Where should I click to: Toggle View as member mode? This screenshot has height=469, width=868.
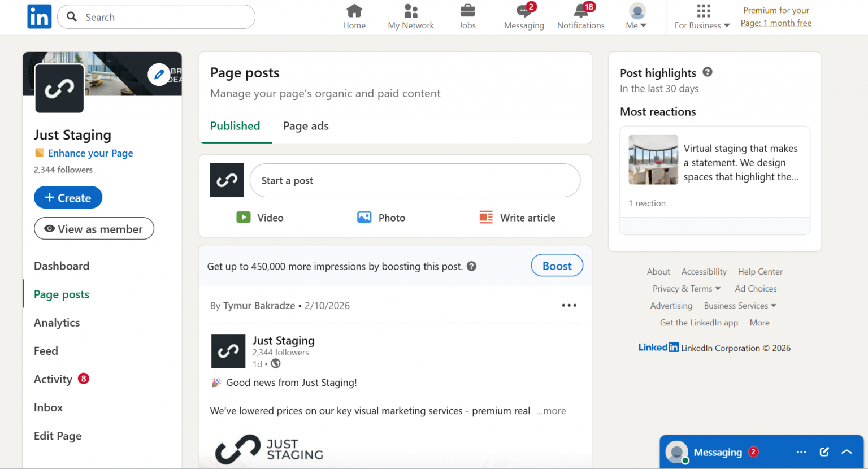click(x=94, y=229)
